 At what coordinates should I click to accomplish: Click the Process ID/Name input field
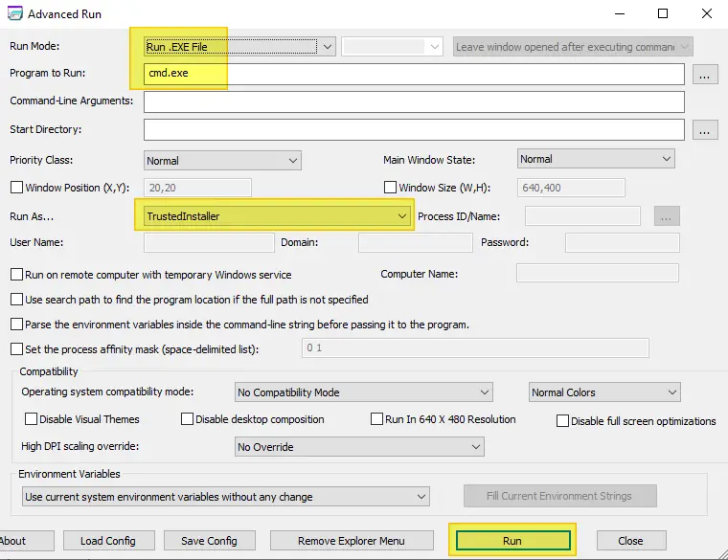pos(582,216)
